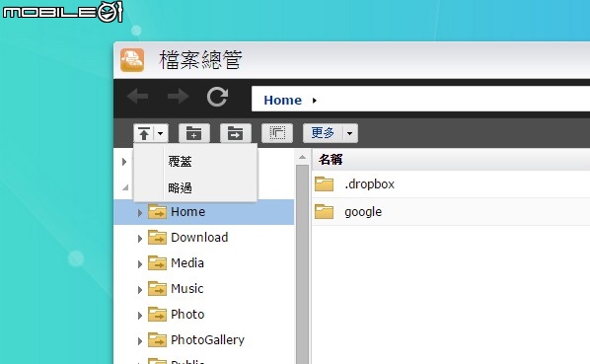This screenshot has height=364, width=590.
Task: Select the Media folder in tree
Action: point(187,262)
